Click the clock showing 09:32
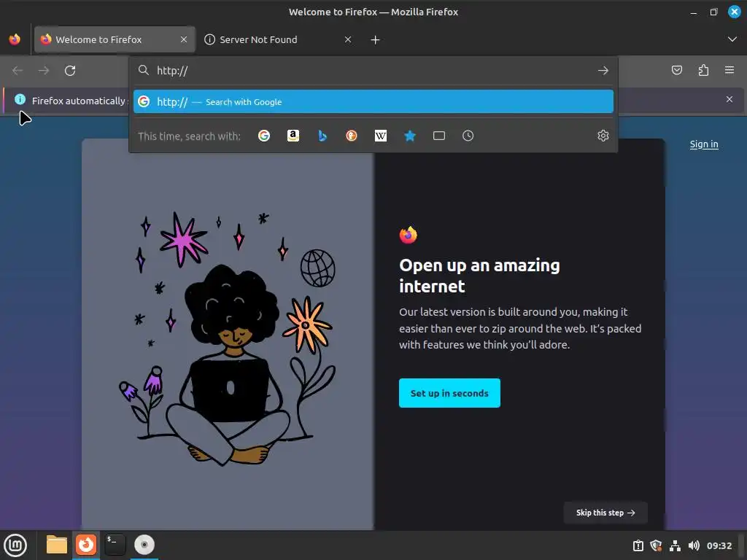The height and width of the screenshot is (560, 747). tap(719, 545)
